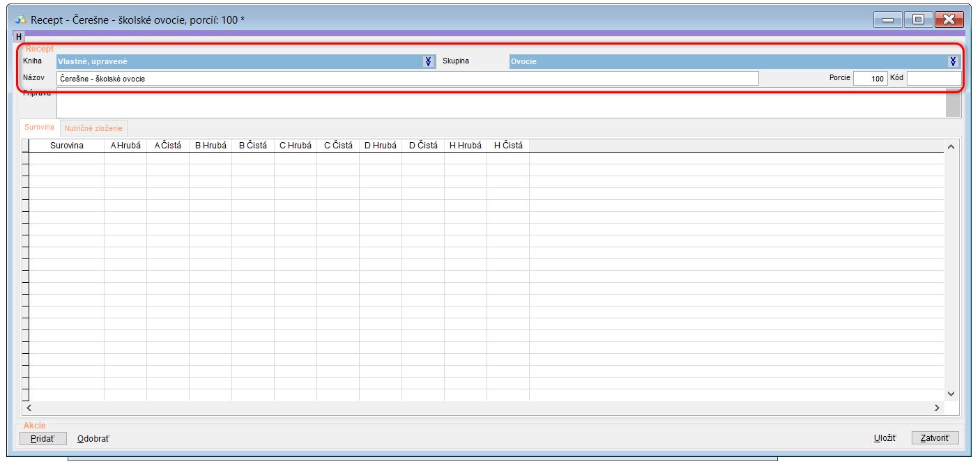This screenshot has width=980, height=473.
Task: Open the Nutričné zloženie tab
Action: pyautogui.click(x=93, y=128)
